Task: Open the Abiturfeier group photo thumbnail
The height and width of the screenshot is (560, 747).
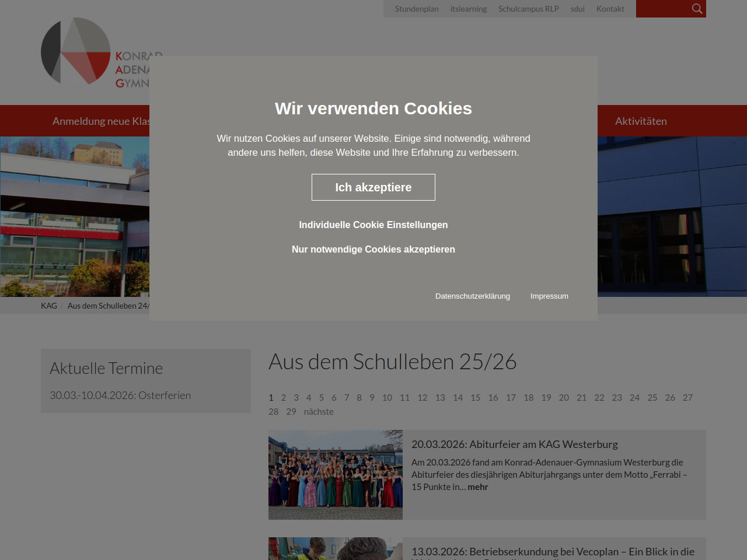Action: click(x=336, y=475)
